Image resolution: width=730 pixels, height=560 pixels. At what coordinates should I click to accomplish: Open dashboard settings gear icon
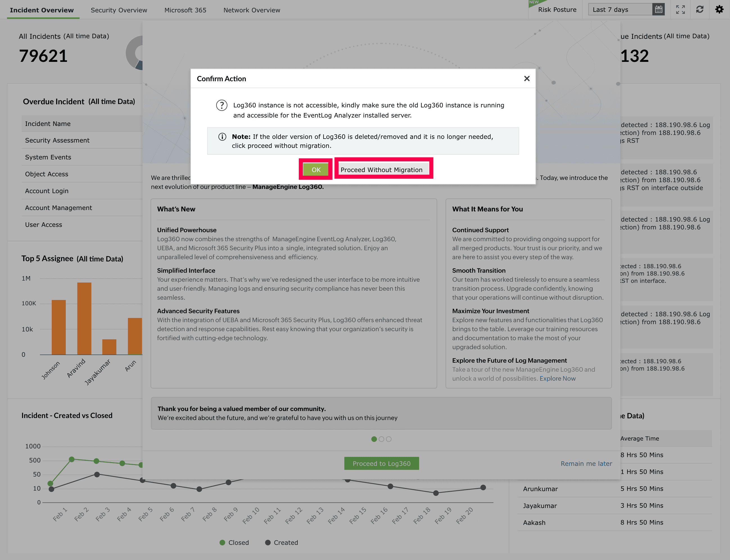coord(719,9)
